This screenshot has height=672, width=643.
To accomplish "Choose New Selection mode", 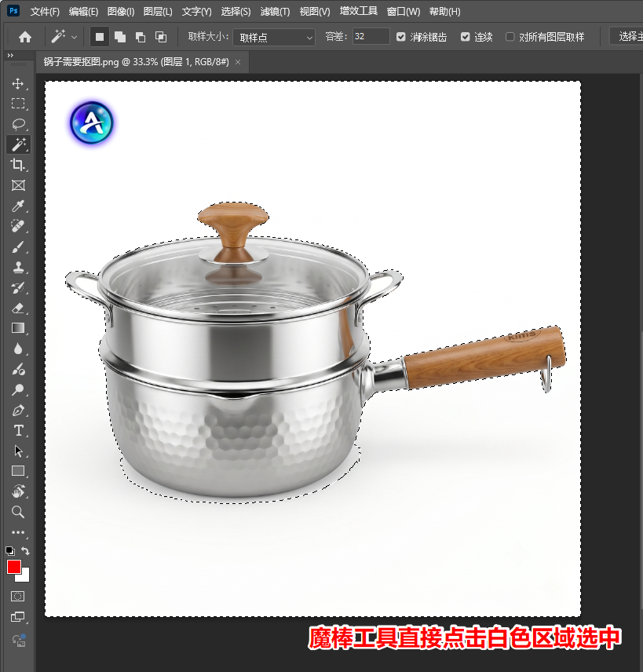I will click(x=100, y=37).
